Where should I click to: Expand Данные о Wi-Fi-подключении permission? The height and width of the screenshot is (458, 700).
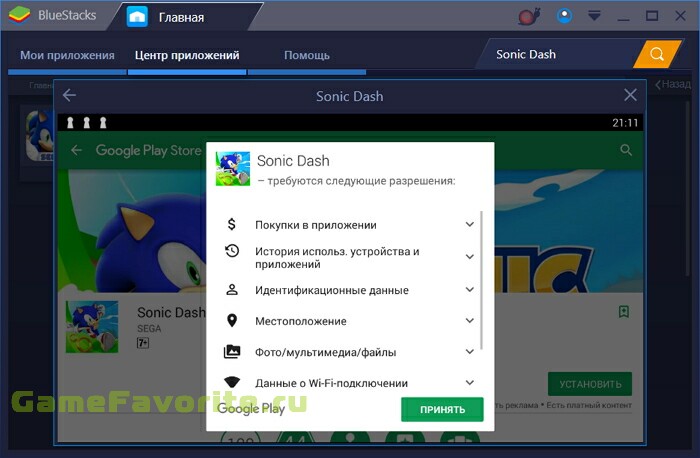470,383
